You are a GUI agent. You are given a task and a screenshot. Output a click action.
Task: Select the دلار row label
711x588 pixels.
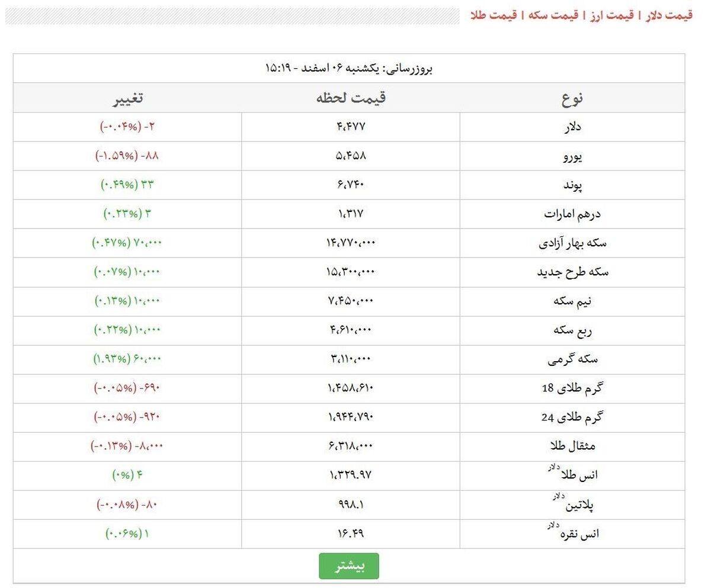pos(572,127)
